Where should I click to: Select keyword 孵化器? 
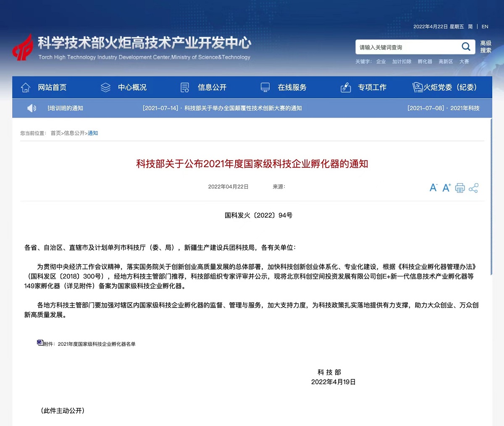coord(425,61)
